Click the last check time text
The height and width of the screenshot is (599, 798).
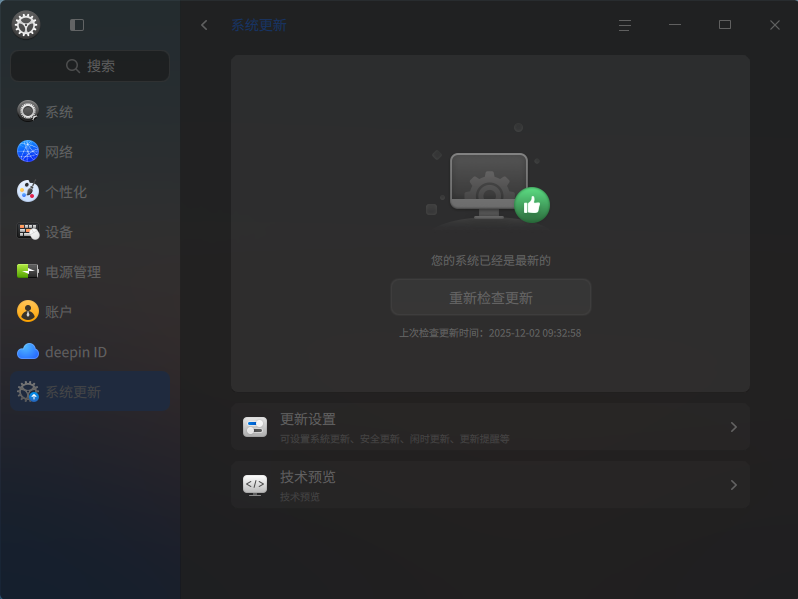tap(490, 333)
